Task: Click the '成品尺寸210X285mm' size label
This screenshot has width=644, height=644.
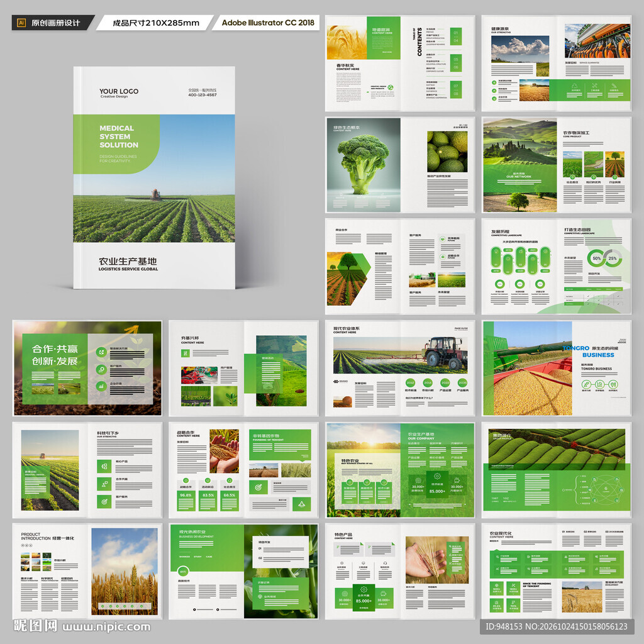Action: tap(156, 23)
